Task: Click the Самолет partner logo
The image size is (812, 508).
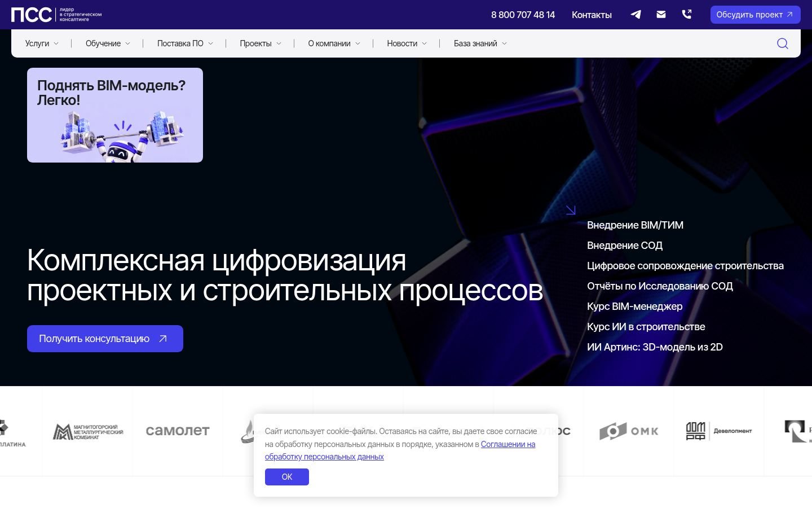Action: [x=178, y=431]
